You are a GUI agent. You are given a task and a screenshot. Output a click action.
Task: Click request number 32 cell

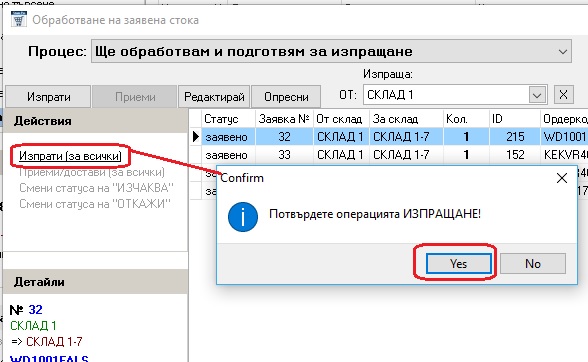pyautogui.click(x=284, y=137)
